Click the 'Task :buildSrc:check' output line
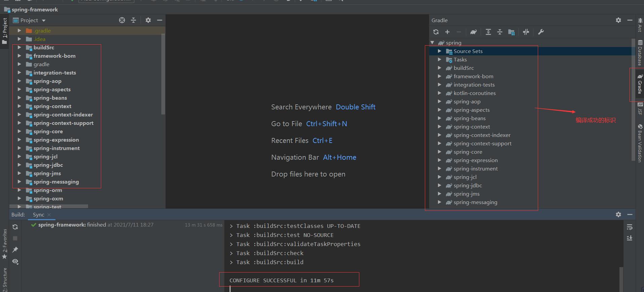 [x=267, y=253]
